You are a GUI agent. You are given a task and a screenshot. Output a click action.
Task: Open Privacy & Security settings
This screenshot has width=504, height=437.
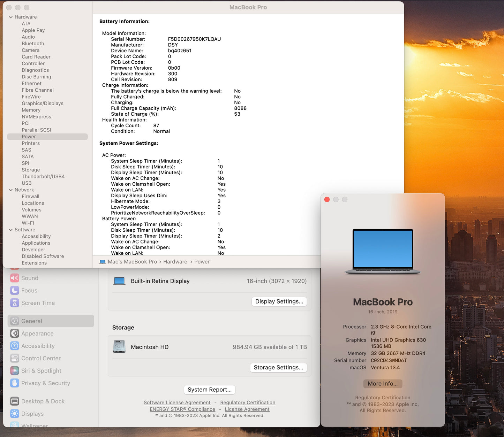click(x=45, y=383)
